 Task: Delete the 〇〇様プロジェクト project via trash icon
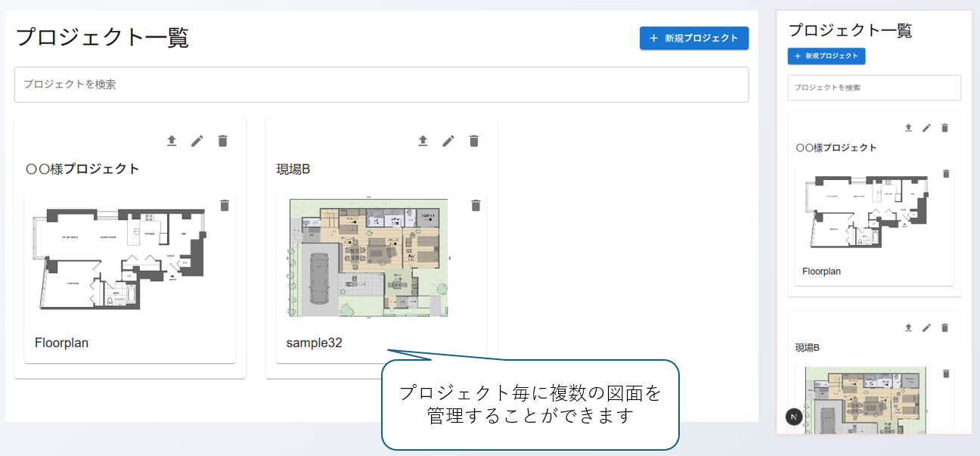[x=222, y=141]
